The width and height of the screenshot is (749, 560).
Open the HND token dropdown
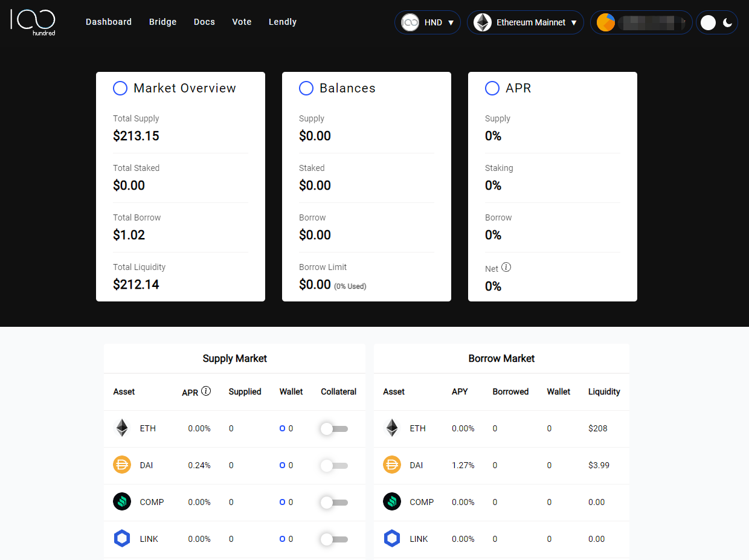428,22
